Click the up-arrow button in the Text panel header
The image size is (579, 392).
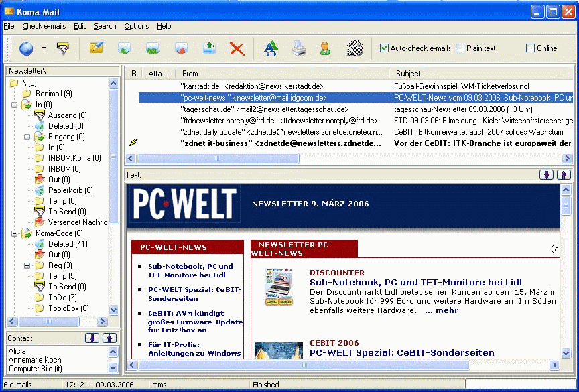tap(564, 174)
